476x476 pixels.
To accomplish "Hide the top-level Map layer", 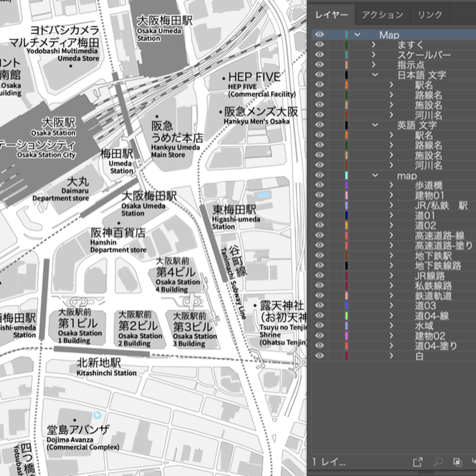I will click(319, 35).
